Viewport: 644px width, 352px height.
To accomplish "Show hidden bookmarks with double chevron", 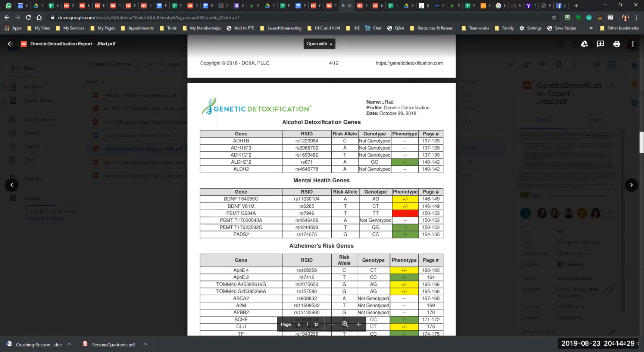I will [591, 28].
